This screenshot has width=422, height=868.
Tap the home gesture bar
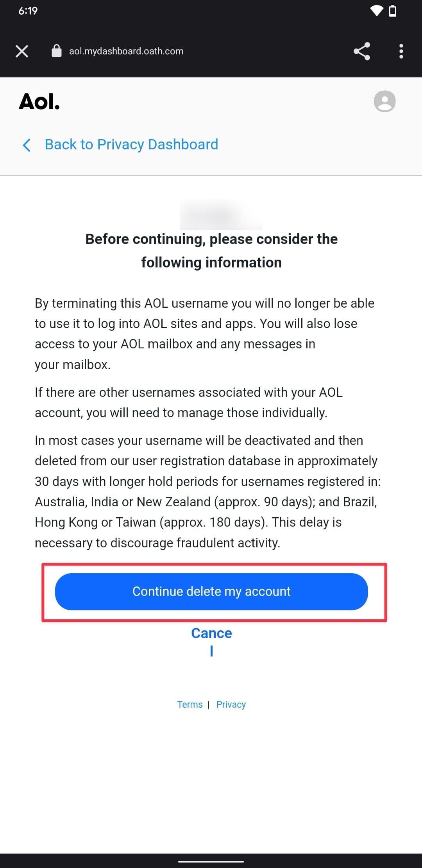pos(211,861)
